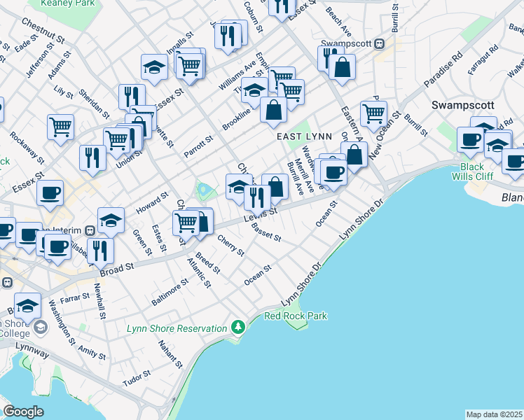
Task: Select the Basset St street label
Action: coord(266,232)
